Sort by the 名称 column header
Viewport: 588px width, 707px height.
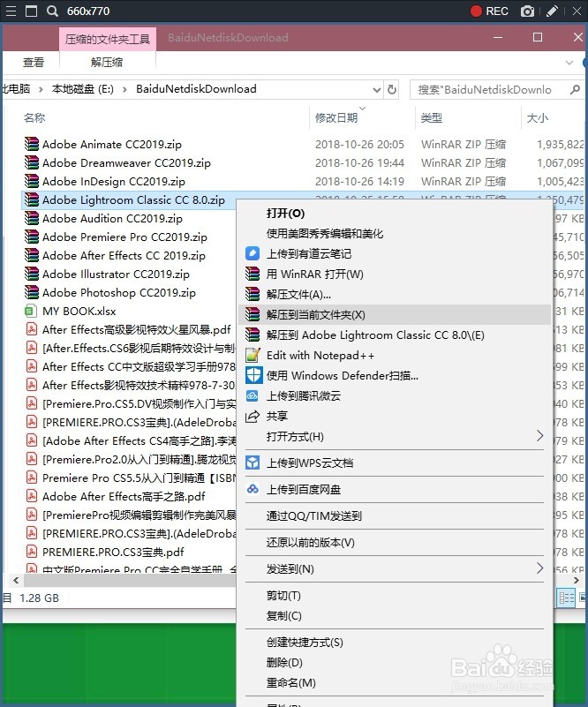point(34,117)
